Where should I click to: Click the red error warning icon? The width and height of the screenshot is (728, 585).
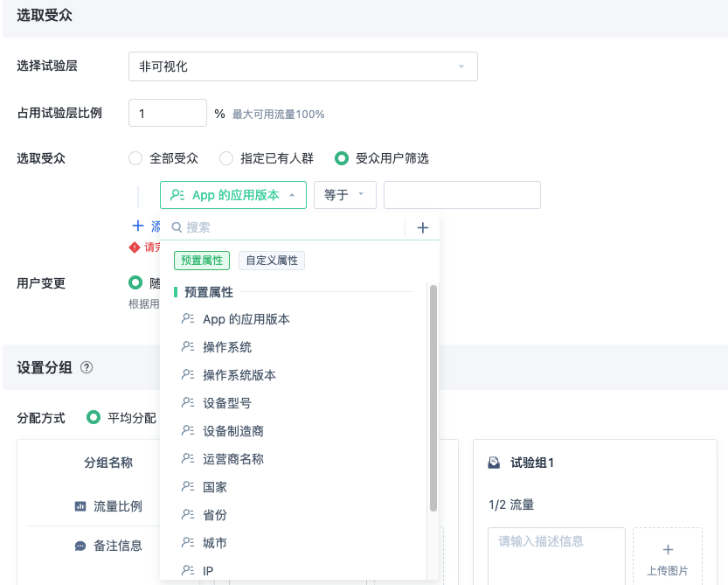click(x=135, y=247)
